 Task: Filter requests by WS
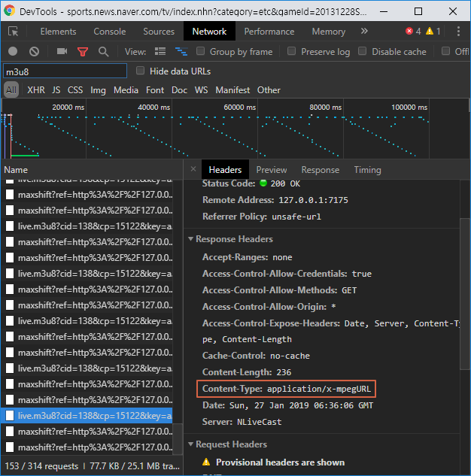tap(201, 90)
